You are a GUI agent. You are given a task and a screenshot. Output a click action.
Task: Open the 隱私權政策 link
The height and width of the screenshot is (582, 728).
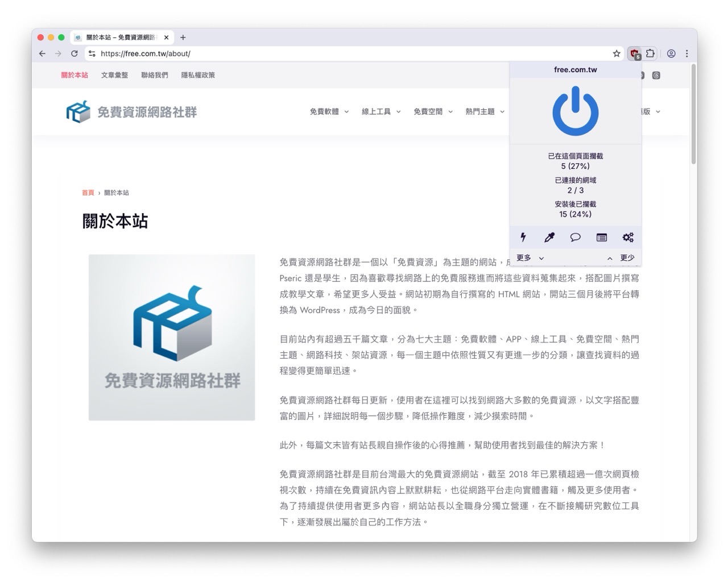point(198,75)
